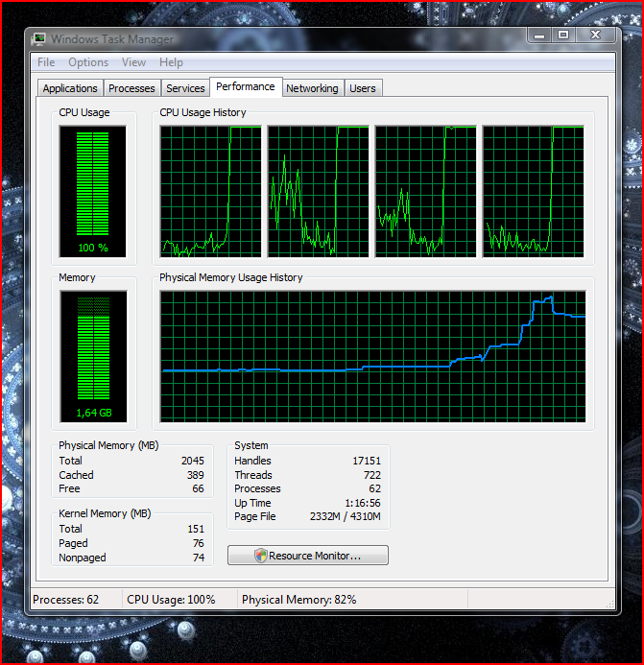
Task: Launch Resource Monitor
Action: coord(308,556)
